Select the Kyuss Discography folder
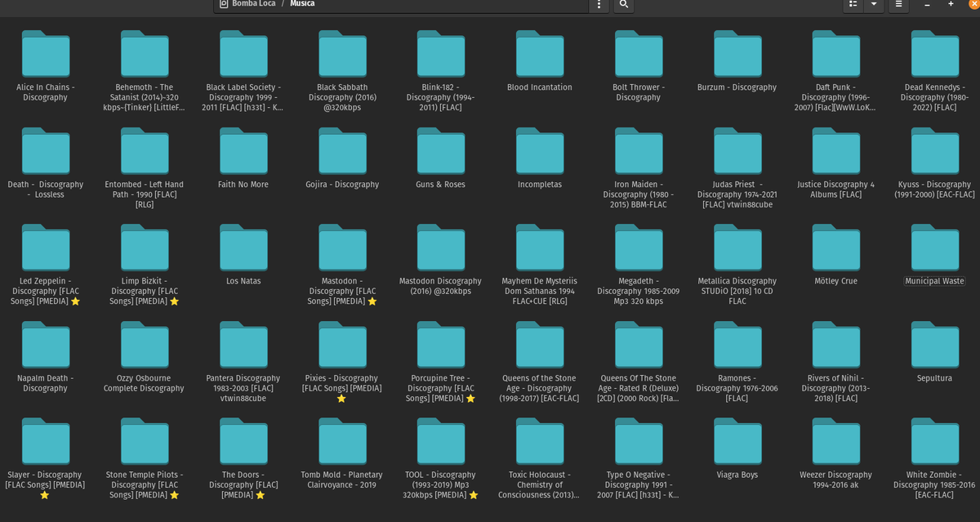The width and height of the screenshot is (980, 522). pos(935,150)
